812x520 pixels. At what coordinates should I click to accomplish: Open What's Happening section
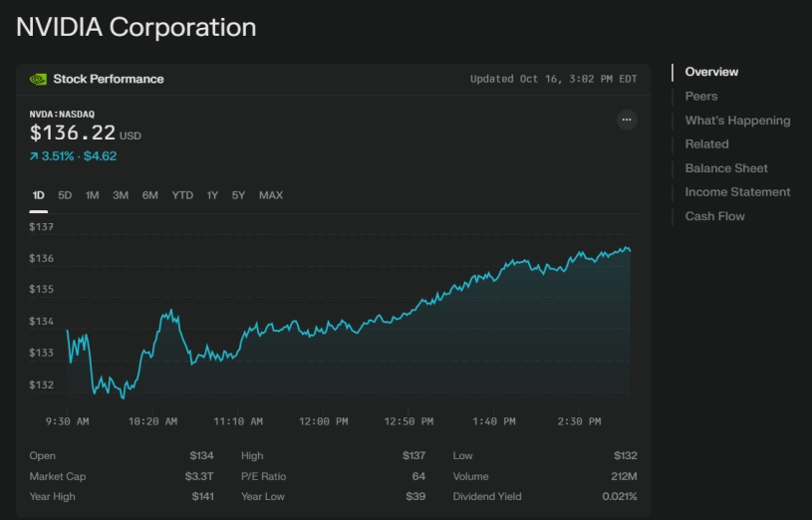tap(737, 121)
